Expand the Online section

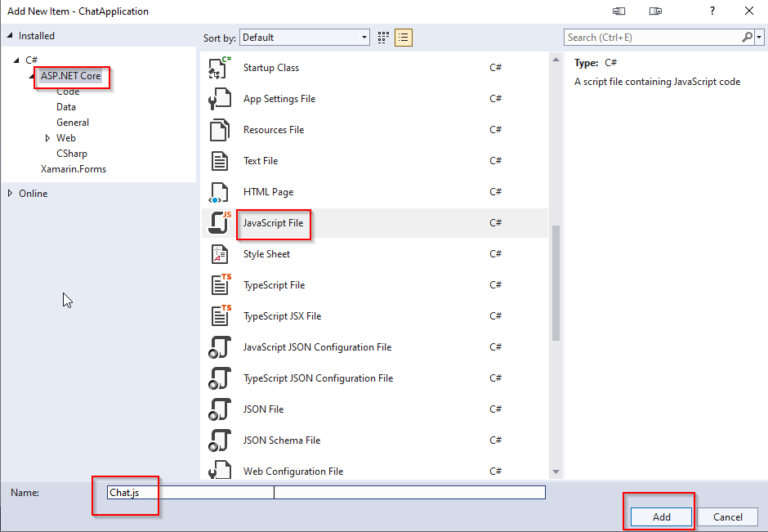pos(11,193)
